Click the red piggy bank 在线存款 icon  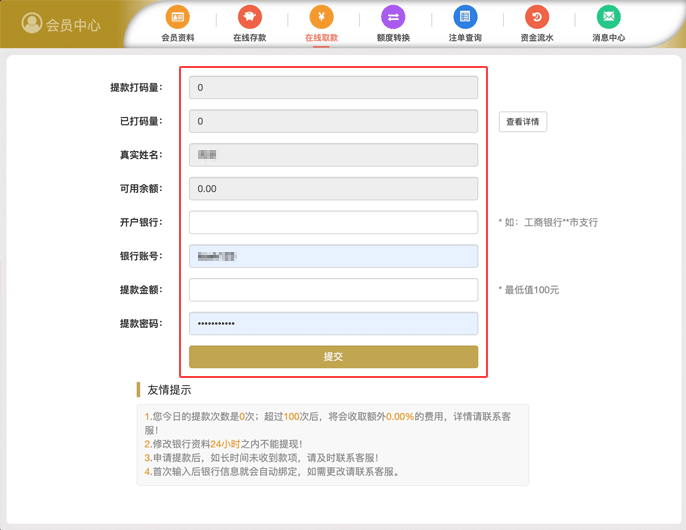point(249,17)
